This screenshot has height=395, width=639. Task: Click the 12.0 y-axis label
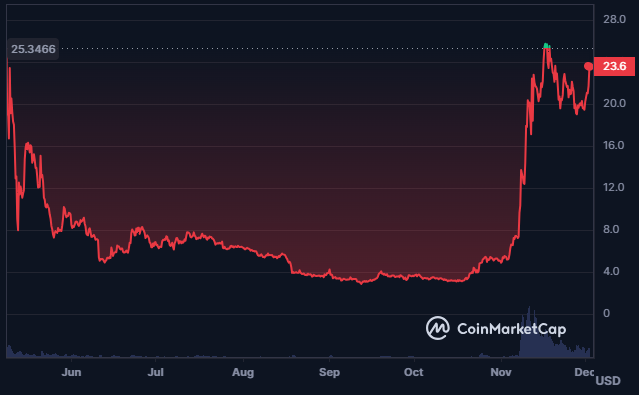coord(613,187)
